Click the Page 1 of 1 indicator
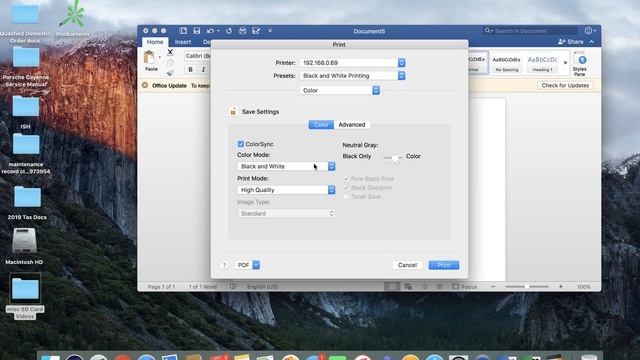The image size is (640, 360). tap(161, 287)
